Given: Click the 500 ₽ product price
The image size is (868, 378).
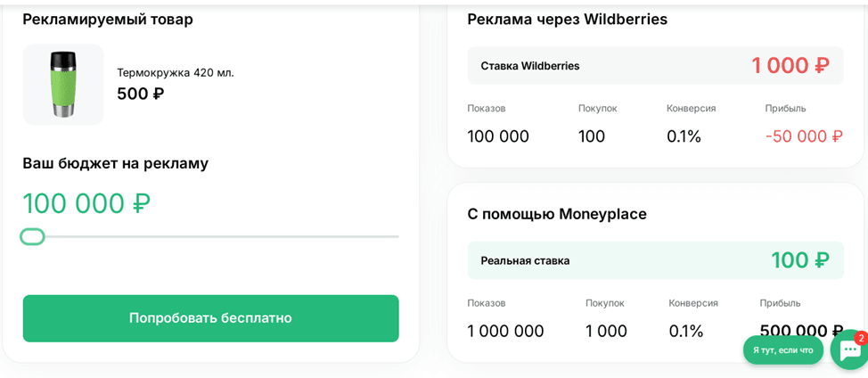Looking at the screenshot, I should [141, 94].
